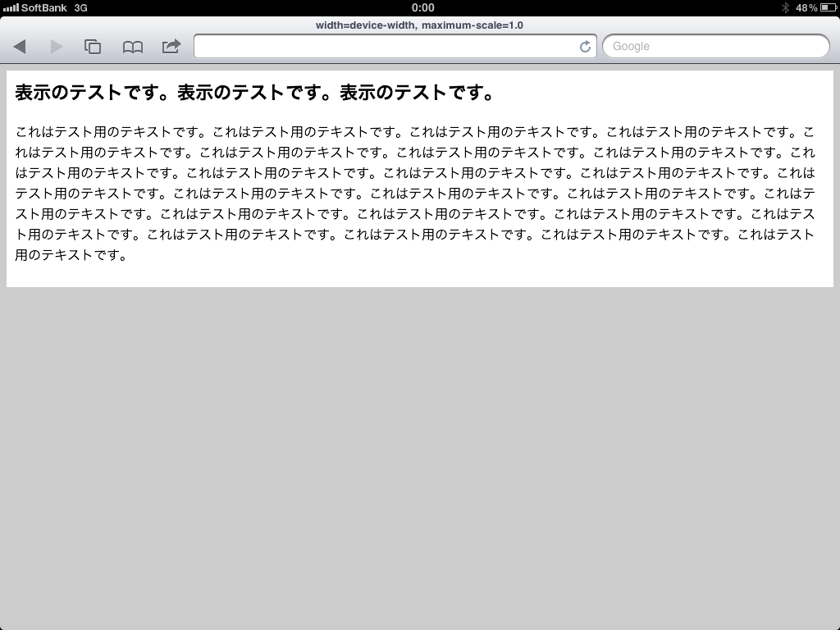Tap the Safari back arrow

tap(20, 47)
